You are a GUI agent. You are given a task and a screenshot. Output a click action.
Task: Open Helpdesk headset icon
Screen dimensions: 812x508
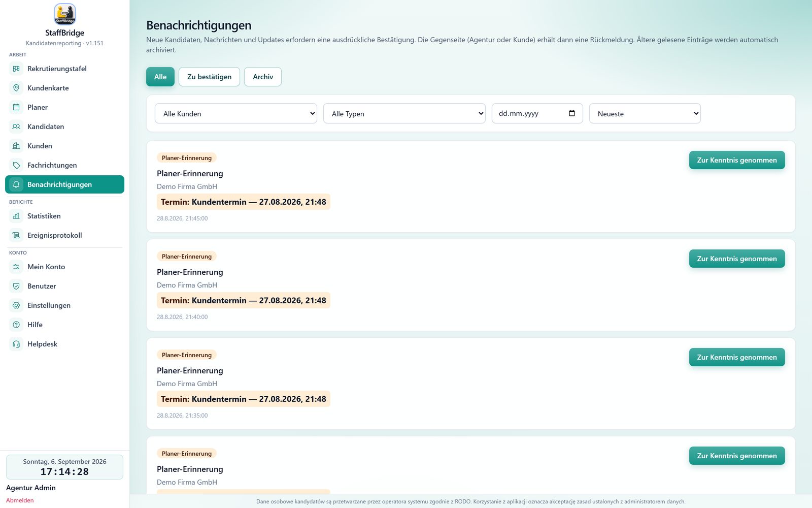coord(16,344)
